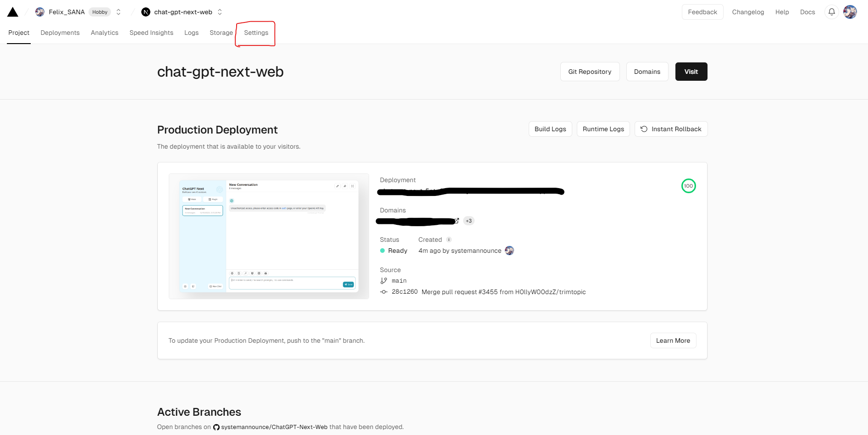Screen dimensions: 868x435
Task: Click the chat-gpt-next-web project title
Action: coord(221,72)
